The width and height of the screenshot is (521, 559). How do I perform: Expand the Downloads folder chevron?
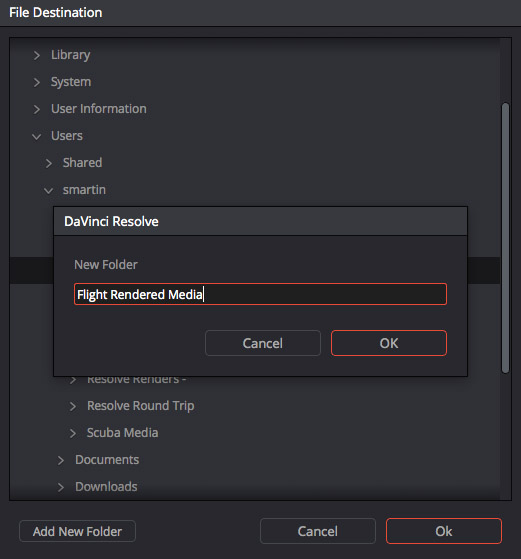61,487
